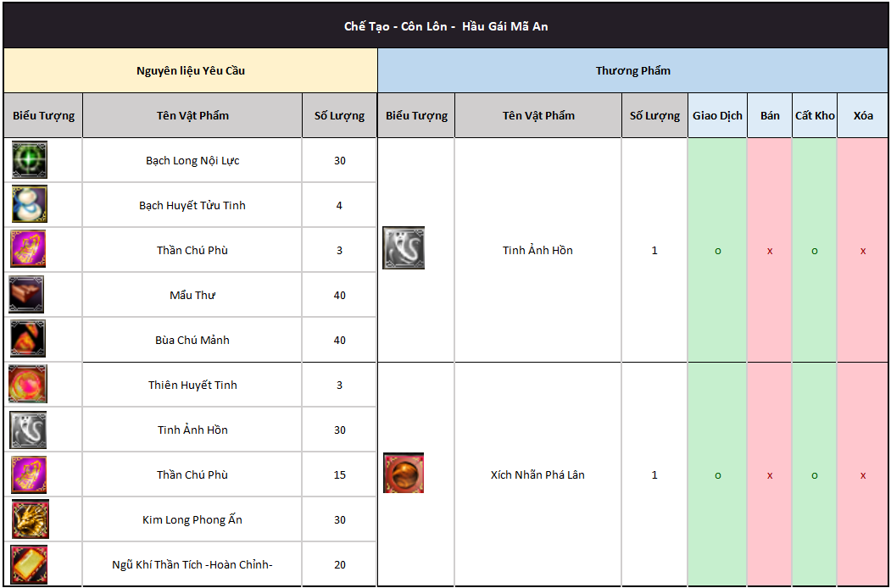891x588 pixels.
Task: Select the Ngũ Khí Thần Tích -Hoàn Chỉnh- name
Action: click(x=192, y=564)
